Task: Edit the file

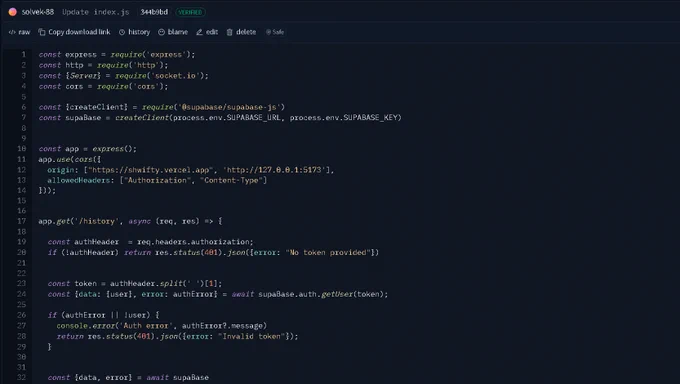Action: point(207,32)
